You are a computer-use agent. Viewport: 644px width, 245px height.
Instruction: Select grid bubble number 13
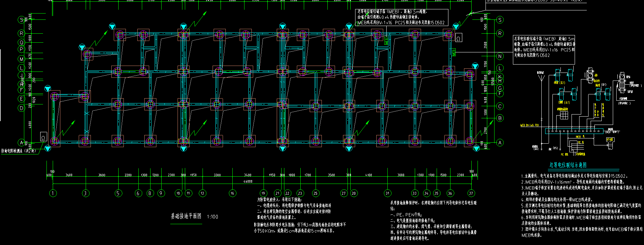click(202, 193)
